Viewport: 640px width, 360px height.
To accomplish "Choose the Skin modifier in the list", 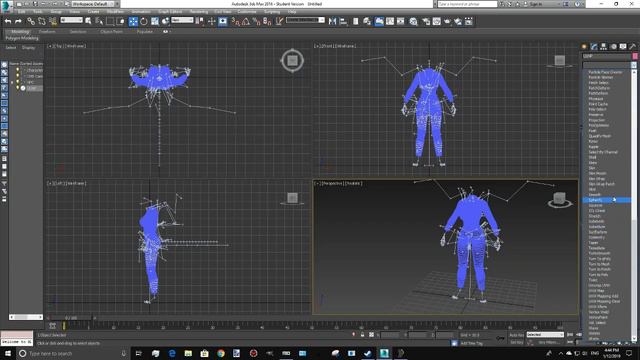I will 592,168.
